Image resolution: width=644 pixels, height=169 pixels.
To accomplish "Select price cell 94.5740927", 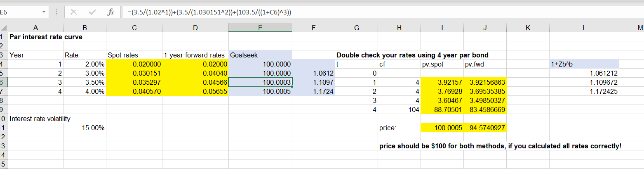I will (x=485, y=128).
